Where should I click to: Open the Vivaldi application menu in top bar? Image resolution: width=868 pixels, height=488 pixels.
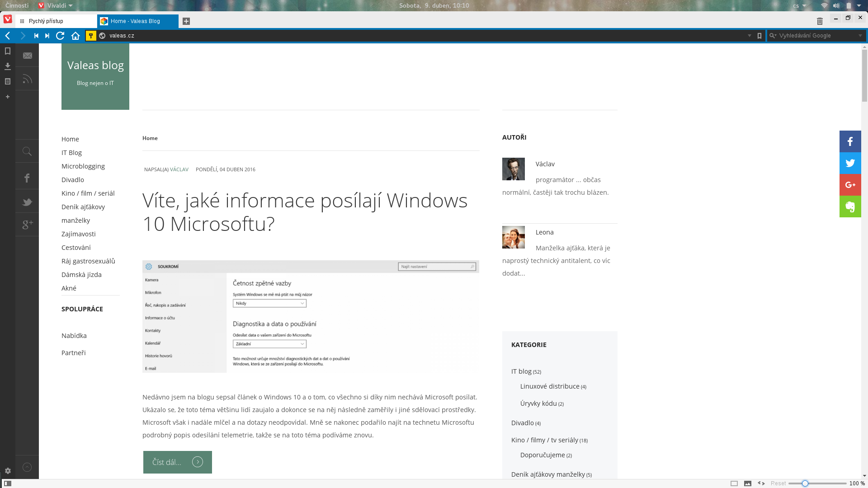pyautogui.click(x=56, y=5)
